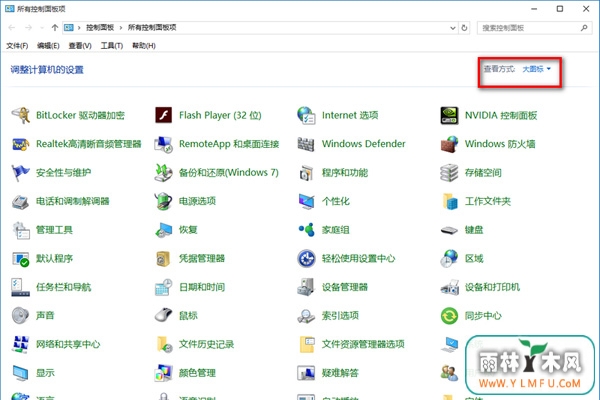The height and width of the screenshot is (400, 600).
Task: Open the 文件资源管理器选项 icon
Action: [x=307, y=344]
